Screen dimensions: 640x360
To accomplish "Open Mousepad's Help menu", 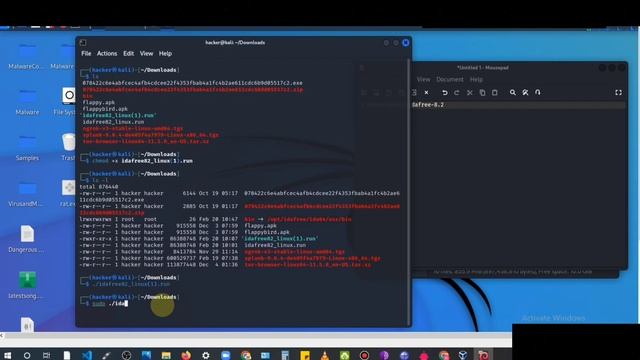I will (x=476, y=79).
